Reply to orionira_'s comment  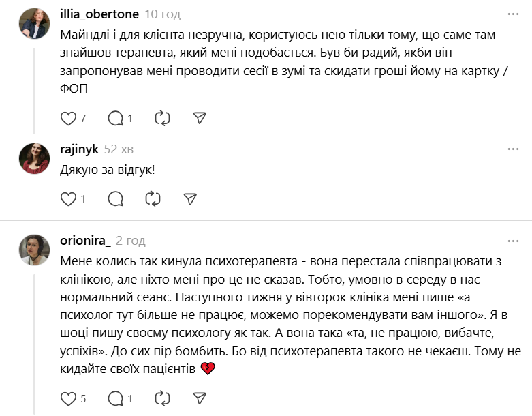pos(116,398)
